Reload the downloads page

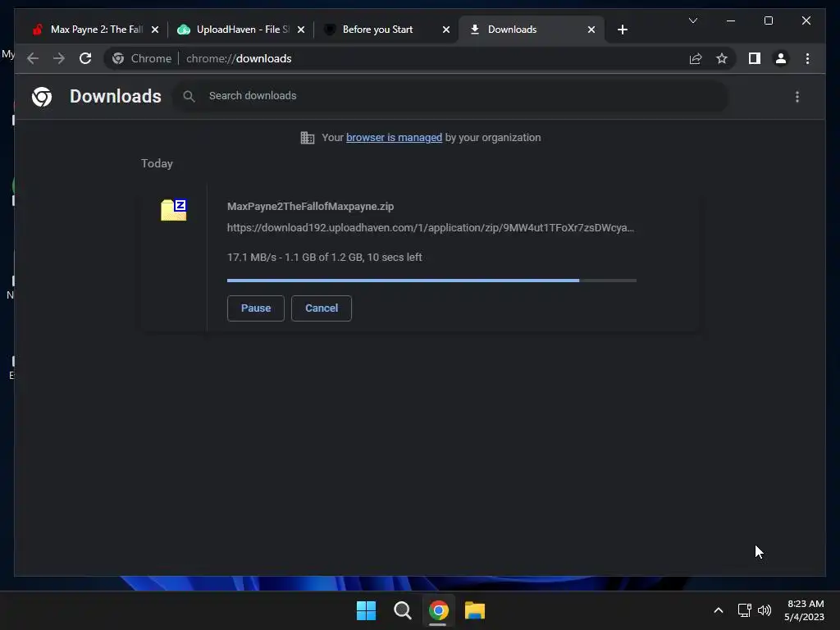85,58
